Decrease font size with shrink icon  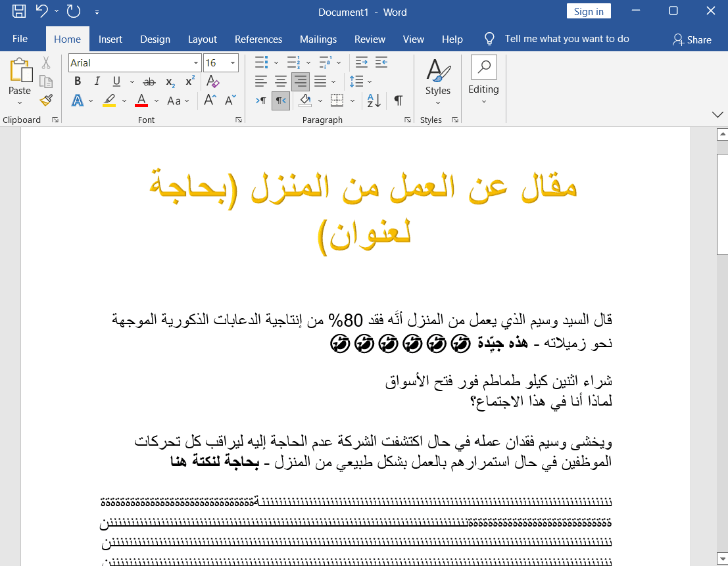tap(230, 100)
